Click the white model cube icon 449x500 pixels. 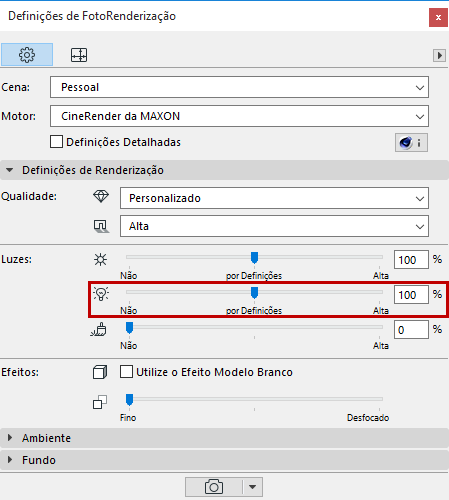[100, 372]
